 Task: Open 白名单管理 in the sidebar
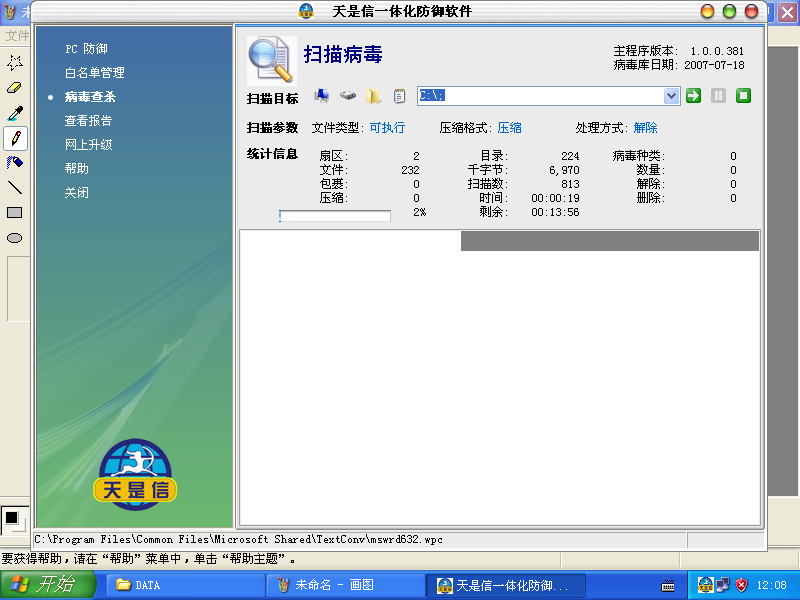click(94, 72)
